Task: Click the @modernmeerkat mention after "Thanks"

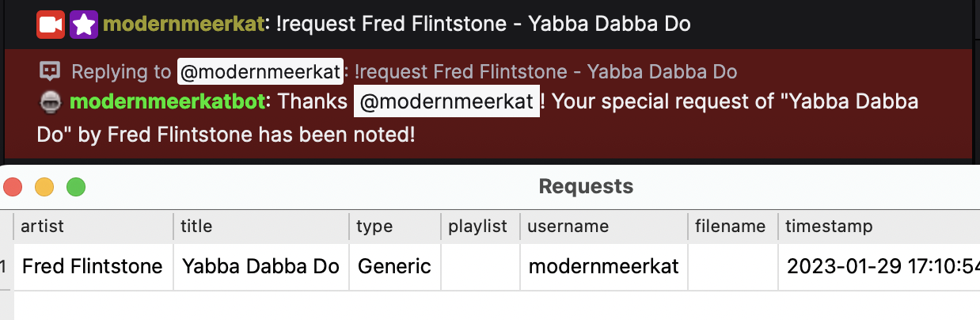Action: [446, 102]
